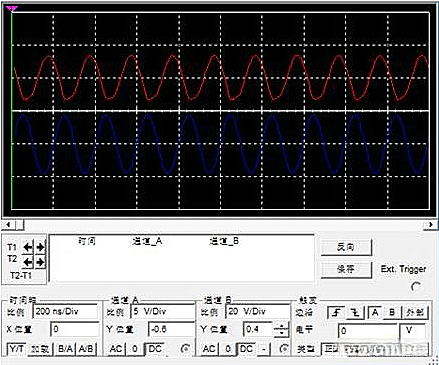Image resolution: width=439 pixels, height=365 pixels.
Task: Move cursor T1 left with arrow
Action: pos(28,247)
